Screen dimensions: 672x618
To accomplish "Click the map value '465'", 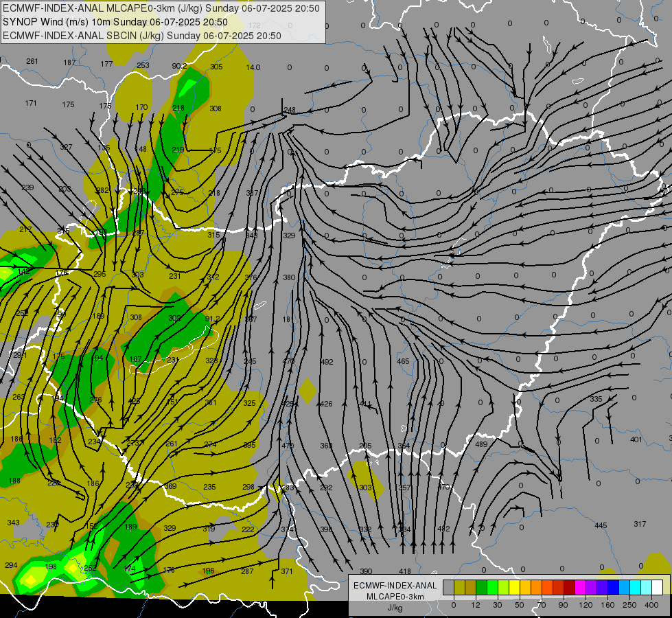I will tap(403, 362).
